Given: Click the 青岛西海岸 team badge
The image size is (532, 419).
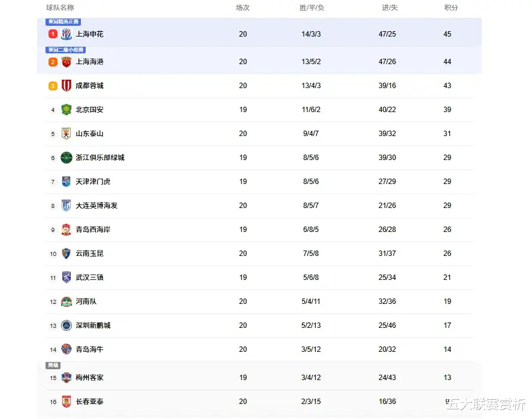Looking at the screenshot, I should 66,230.
